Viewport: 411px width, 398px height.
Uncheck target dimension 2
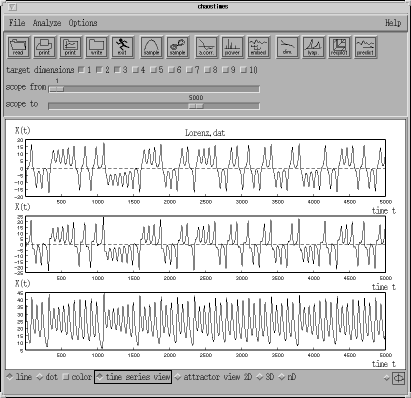99,70
